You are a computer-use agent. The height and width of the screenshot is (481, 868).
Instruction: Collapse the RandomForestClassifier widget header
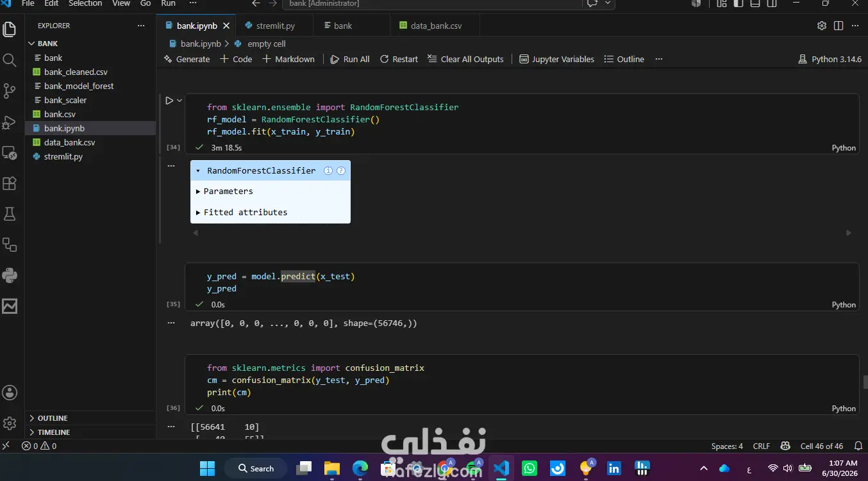(198, 171)
